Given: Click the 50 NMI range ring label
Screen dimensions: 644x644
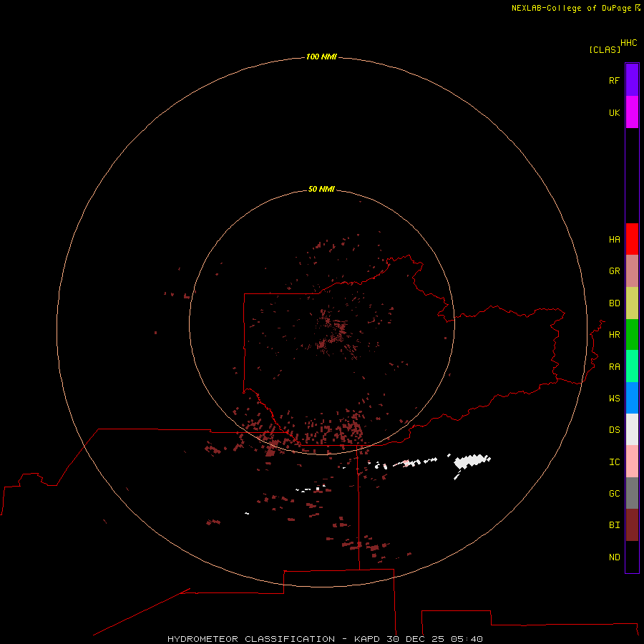Looking at the screenshot, I should pyautogui.click(x=321, y=189).
